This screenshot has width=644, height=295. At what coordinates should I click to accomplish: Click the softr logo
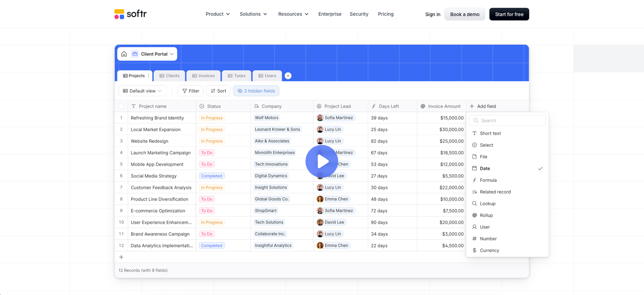130,14
